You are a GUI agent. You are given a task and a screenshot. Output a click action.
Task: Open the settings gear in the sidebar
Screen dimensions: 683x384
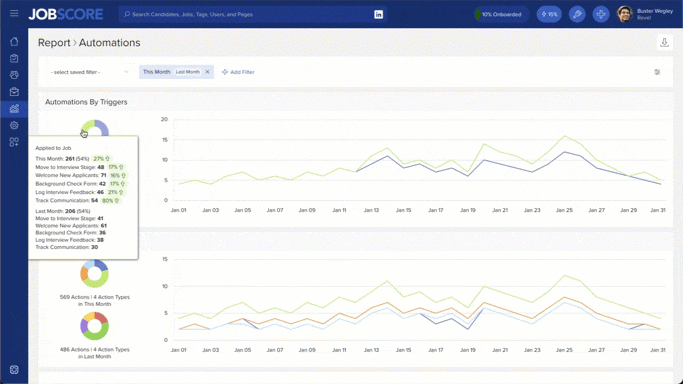[x=14, y=125]
